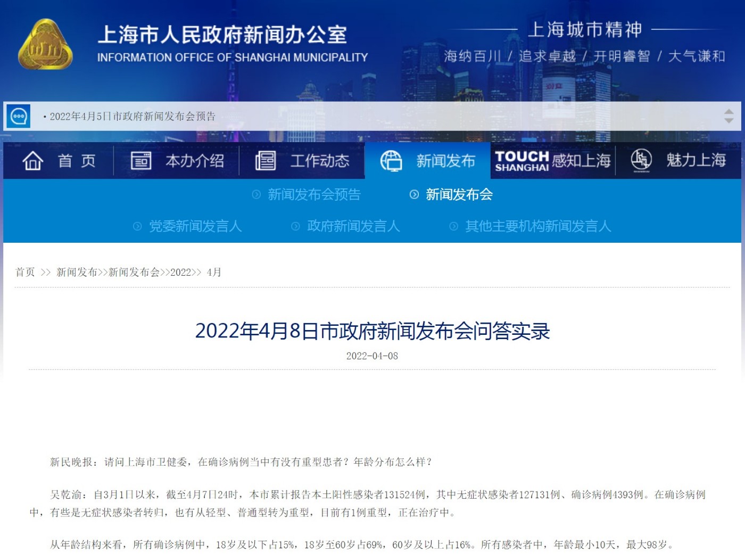
Task: Click the news list icon beside 工作动态
Action: pyautogui.click(x=266, y=160)
